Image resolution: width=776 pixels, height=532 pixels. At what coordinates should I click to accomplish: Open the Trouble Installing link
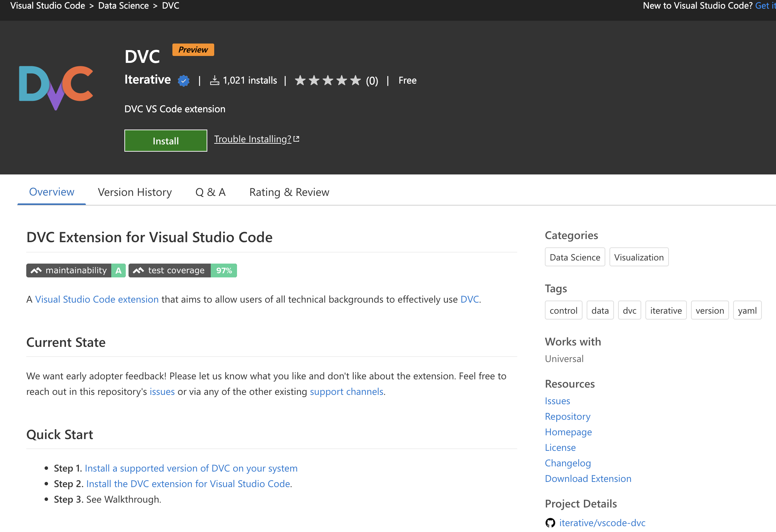click(x=253, y=139)
